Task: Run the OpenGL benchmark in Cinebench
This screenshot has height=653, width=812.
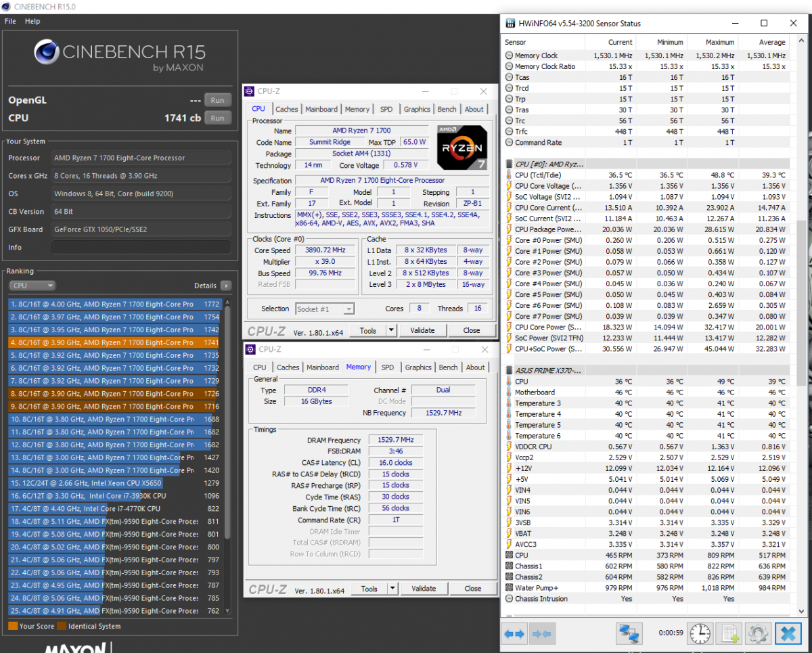Action: (217, 100)
